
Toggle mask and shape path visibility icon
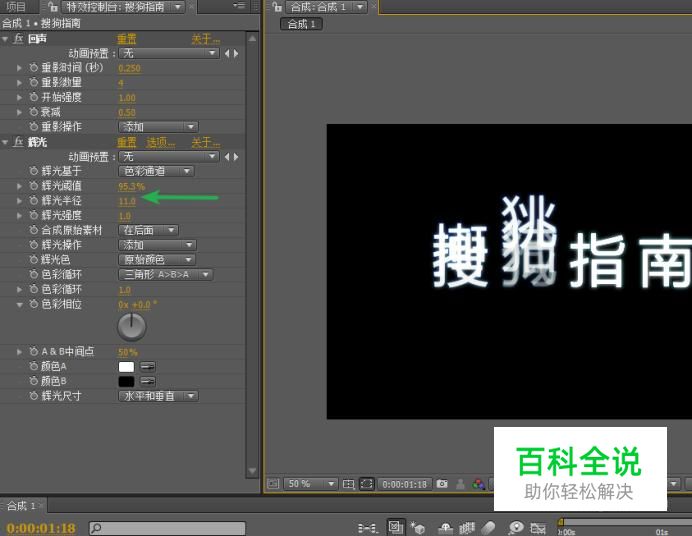point(367,484)
